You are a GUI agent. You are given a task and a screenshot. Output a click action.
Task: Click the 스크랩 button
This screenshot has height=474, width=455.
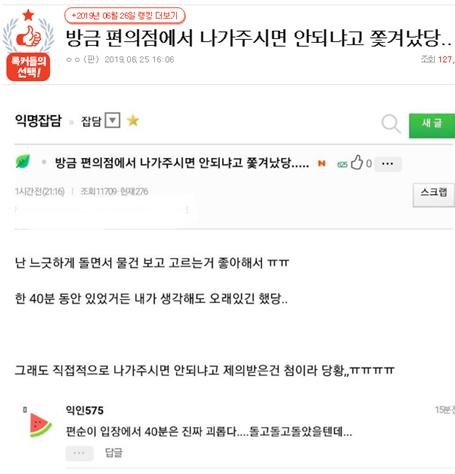434,195
